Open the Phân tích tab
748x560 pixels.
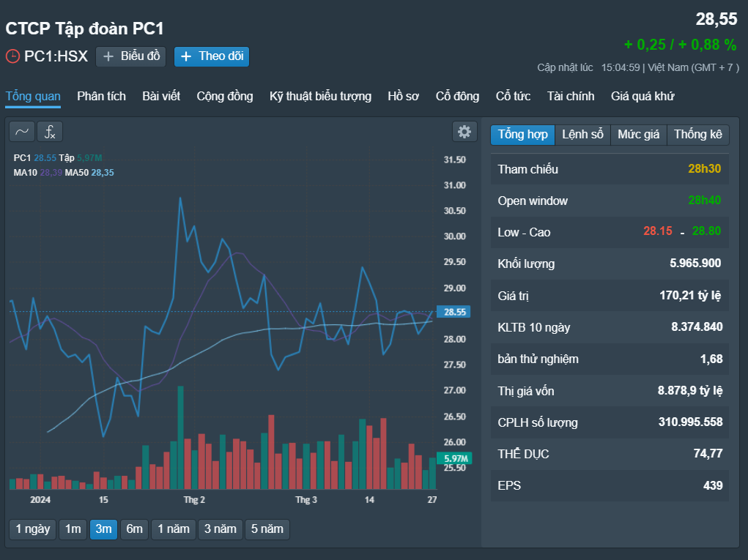102,97
